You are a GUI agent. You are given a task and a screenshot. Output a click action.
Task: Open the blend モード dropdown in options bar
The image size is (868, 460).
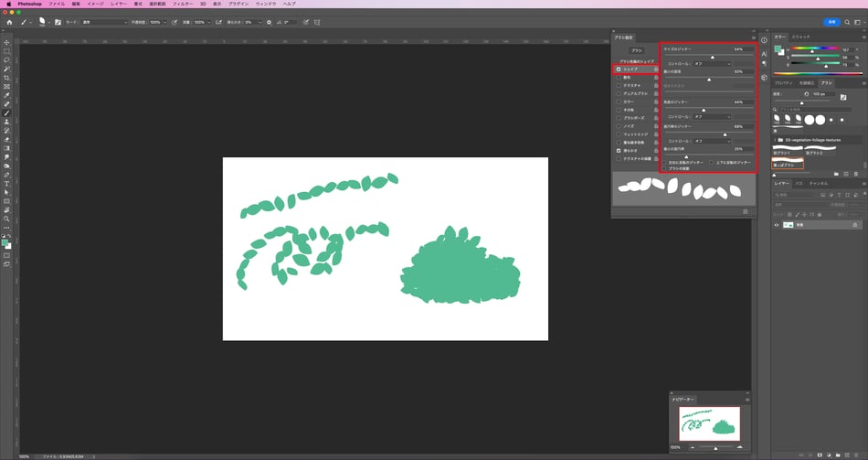point(102,22)
